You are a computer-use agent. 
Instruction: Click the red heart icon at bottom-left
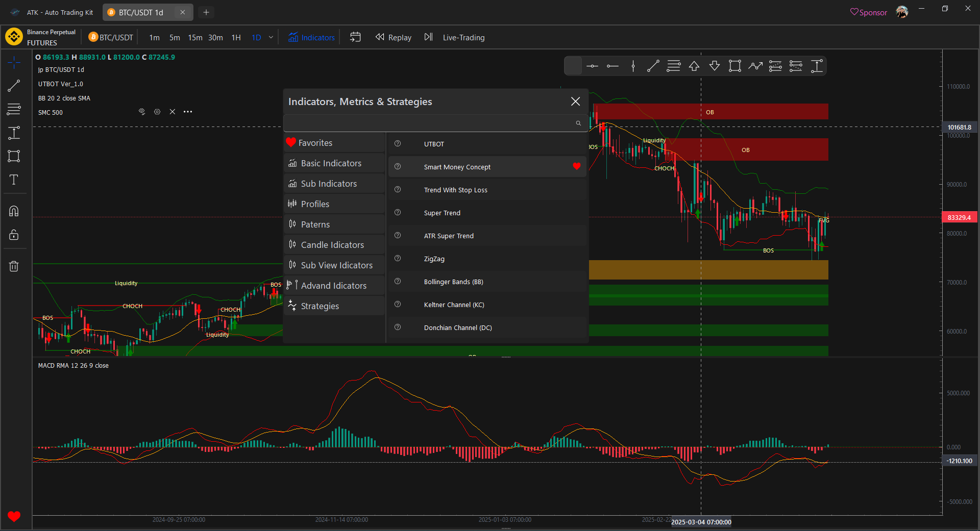pyautogui.click(x=14, y=516)
